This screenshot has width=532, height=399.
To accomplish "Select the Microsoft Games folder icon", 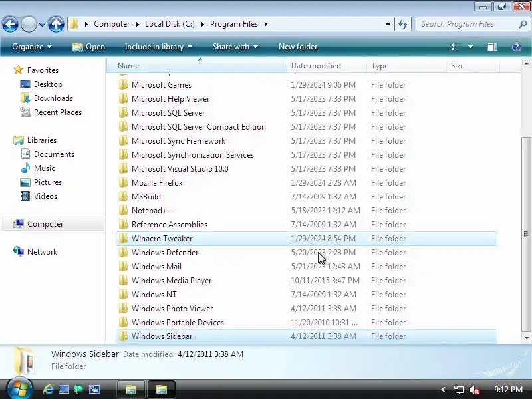I will (x=123, y=85).
